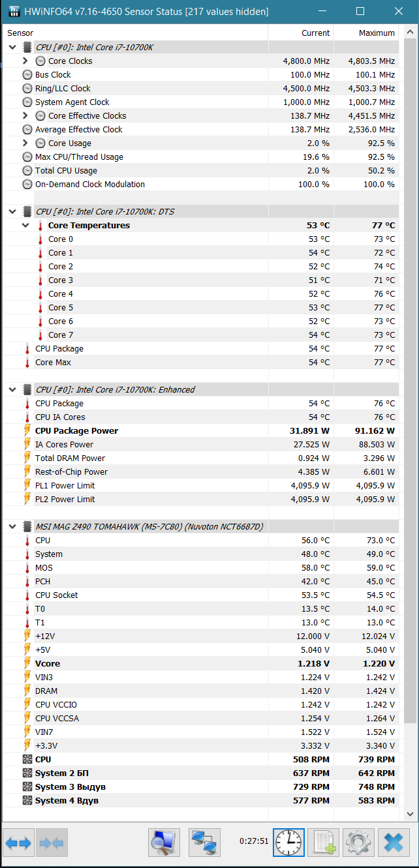Click the collapse columns arrows icon
The width and height of the screenshot is (419, 868).
[x=52, y=843]
